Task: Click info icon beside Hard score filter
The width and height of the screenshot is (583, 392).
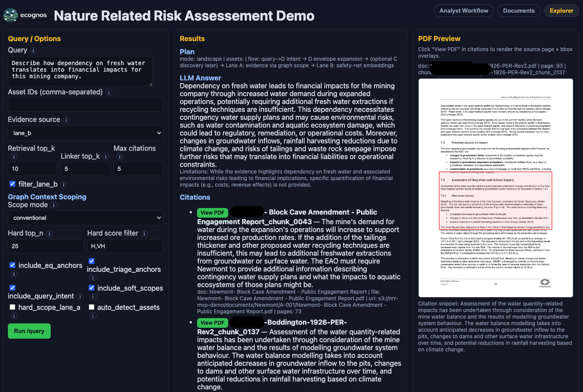Action: click(144, 234)
